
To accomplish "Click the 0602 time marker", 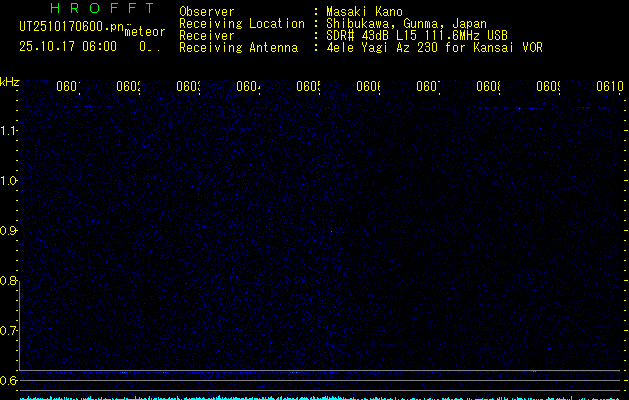I will tap(128, 86).
